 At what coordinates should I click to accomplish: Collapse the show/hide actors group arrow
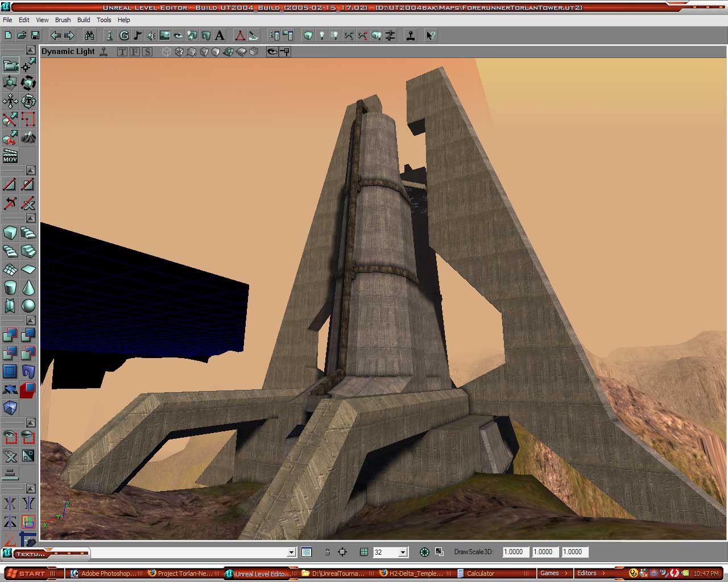point(31,423)
